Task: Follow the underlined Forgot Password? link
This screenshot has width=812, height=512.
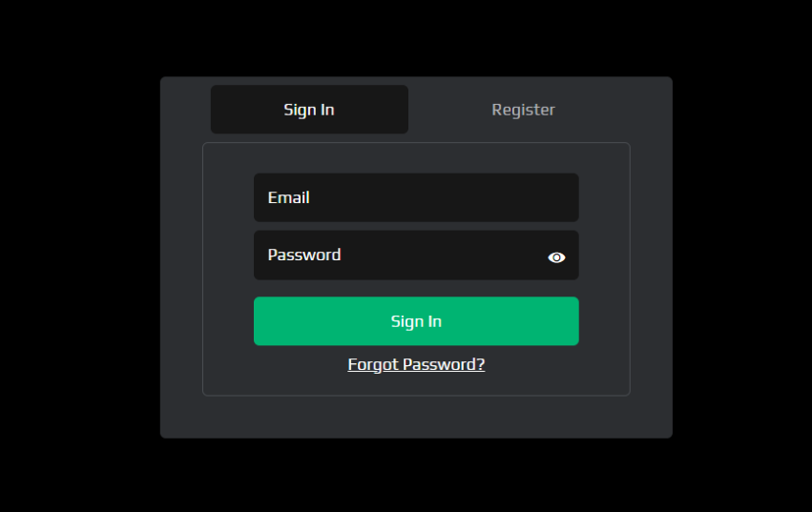Action: pos(416,364)
